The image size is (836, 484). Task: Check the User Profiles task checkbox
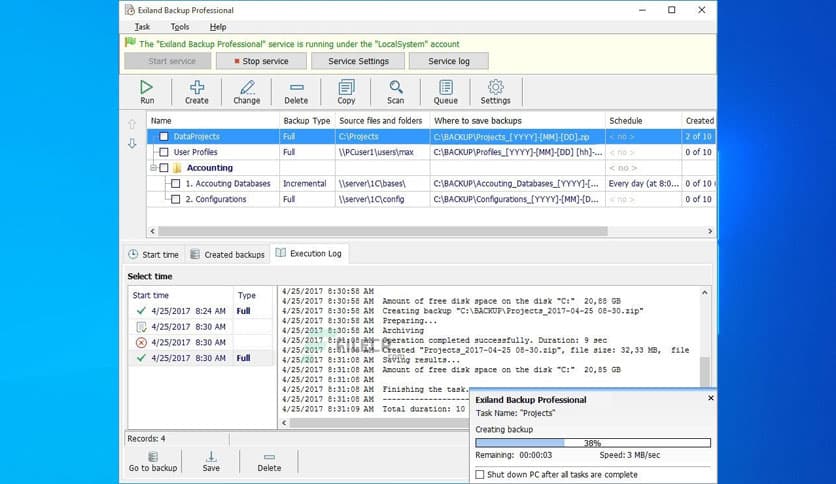click(x=164, y=152)
